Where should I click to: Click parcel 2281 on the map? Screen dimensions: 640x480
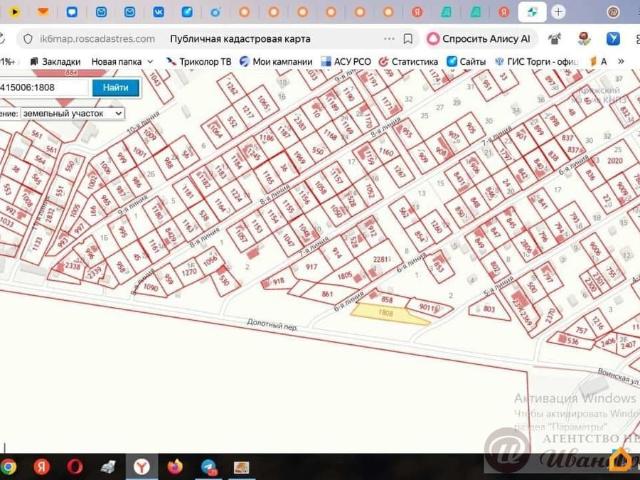pos(381,259)
